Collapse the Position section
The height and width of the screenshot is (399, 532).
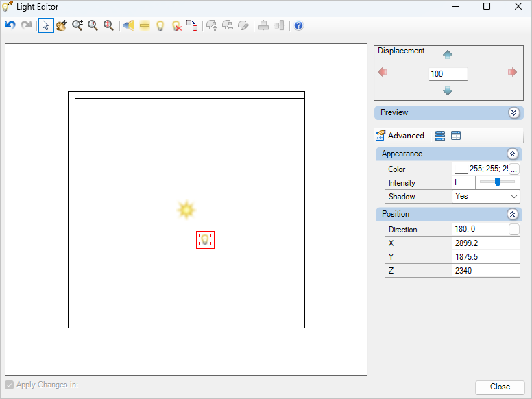pos(512,214)
